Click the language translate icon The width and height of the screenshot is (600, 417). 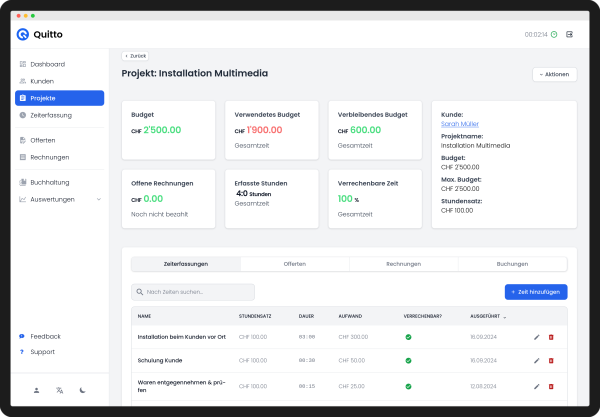[60, 390]
